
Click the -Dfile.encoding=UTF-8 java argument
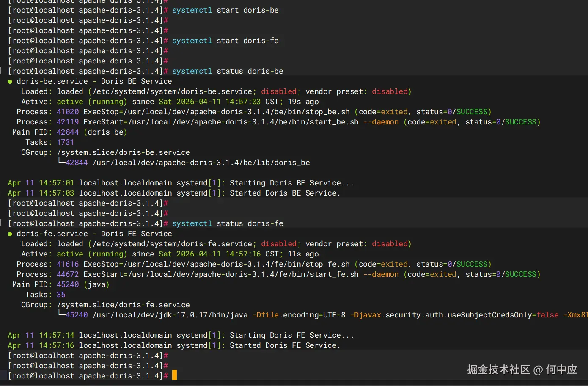[299, 315]
